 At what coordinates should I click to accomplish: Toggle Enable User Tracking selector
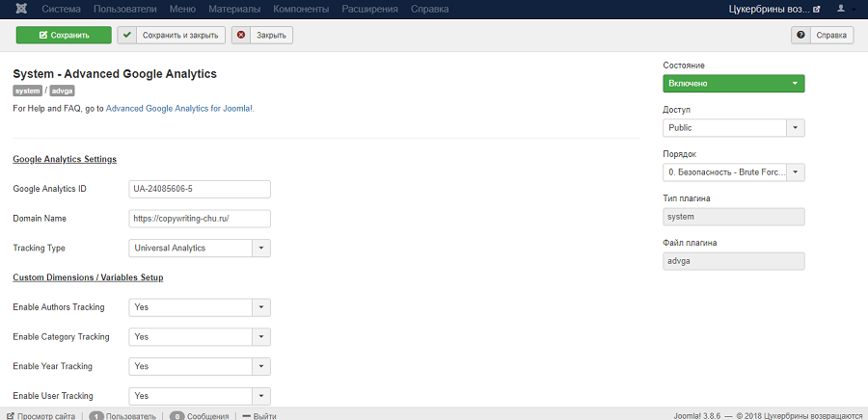(200, 396)
